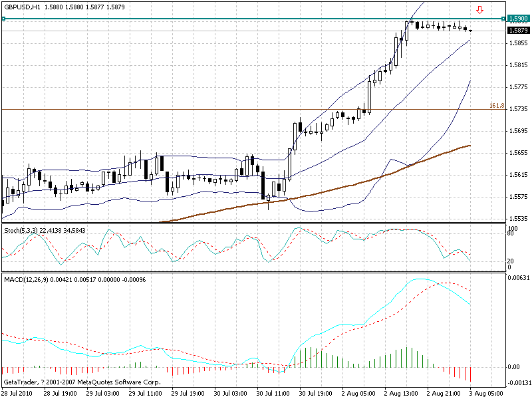Click the GBPUSD,H1 chart title text

point(22,7)
